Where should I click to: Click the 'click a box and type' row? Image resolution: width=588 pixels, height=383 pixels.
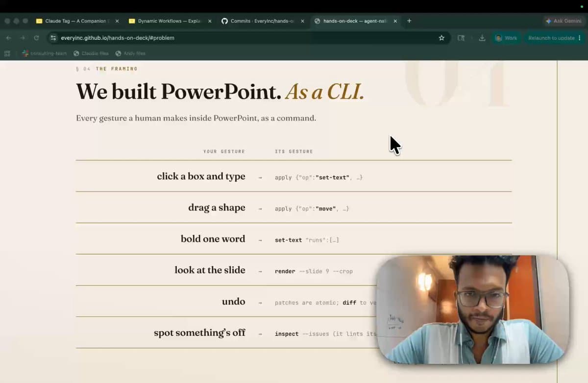coord(294,176)
